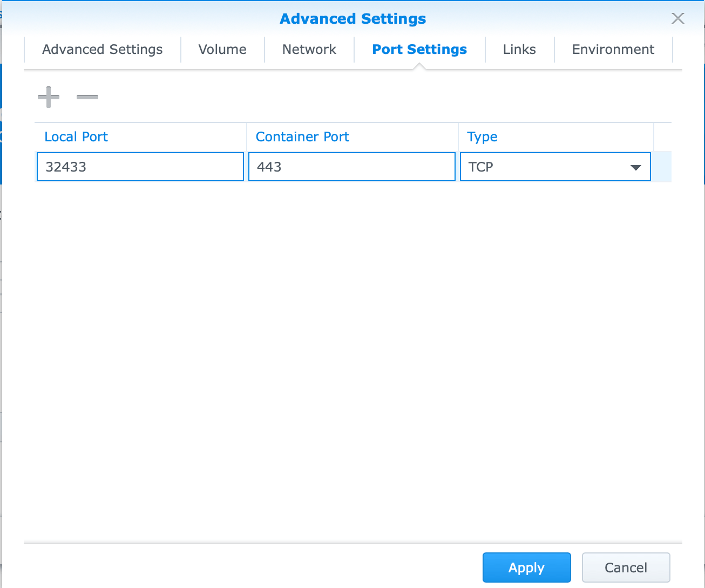Image resolution: width=705 pixels, height=588 pixels.
Task: Open the Type dropdown showing TCP
Action: click(555, 167)
